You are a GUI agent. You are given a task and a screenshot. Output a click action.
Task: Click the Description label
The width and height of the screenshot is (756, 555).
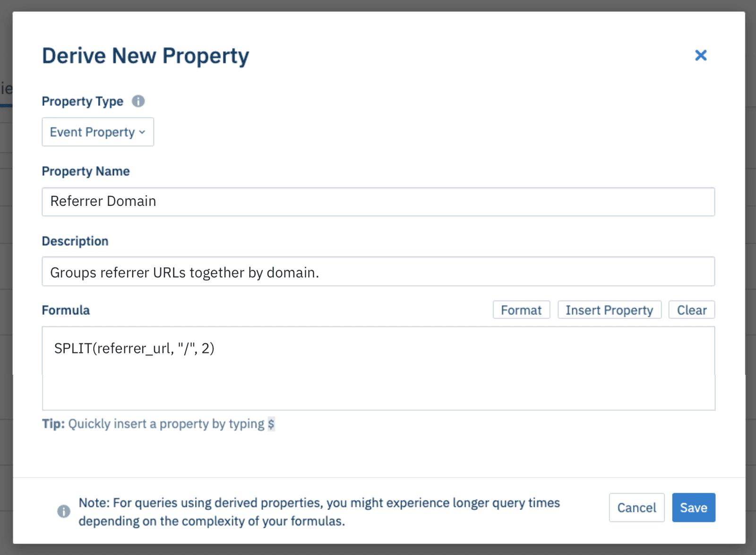pyautogui.click(x=75, y=241)
